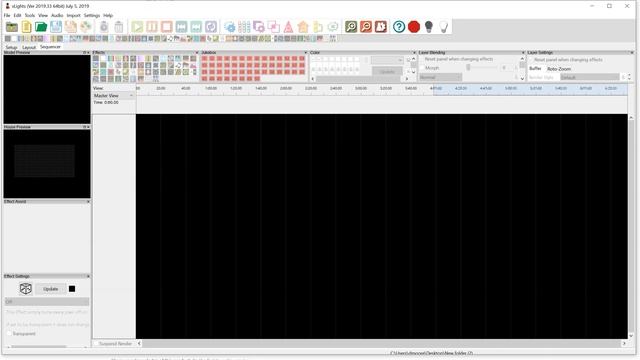Toggle Layer Settings reset panel checkbox
Image resolution: width=640 pixels, height=360 pixels.
click(x=531, y=60)
